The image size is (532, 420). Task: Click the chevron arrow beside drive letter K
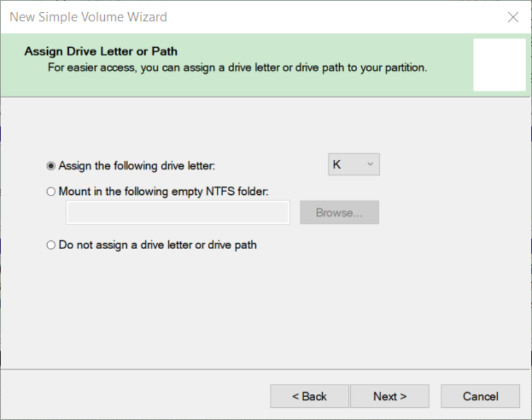pyautogui.click(x=370, y=164)
